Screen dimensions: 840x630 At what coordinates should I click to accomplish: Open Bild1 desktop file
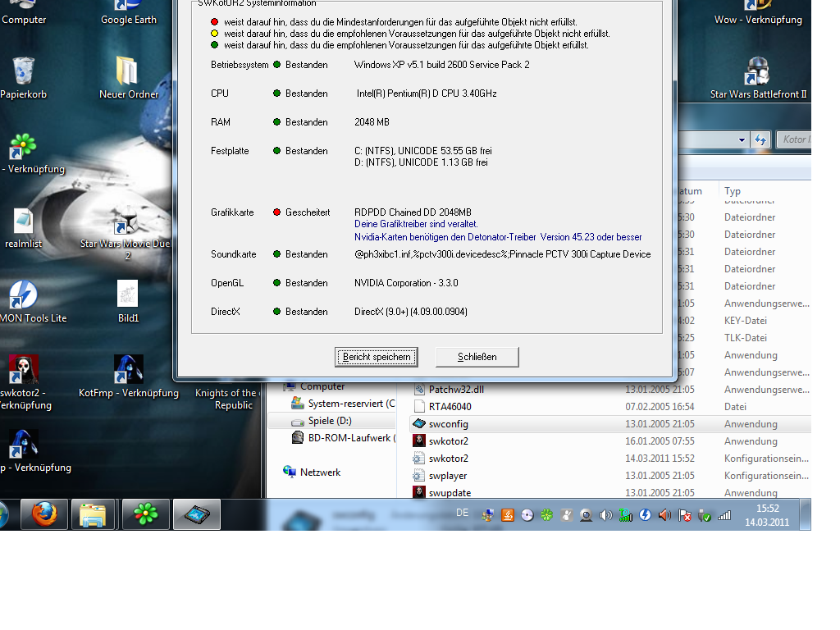tap(128, 302)
